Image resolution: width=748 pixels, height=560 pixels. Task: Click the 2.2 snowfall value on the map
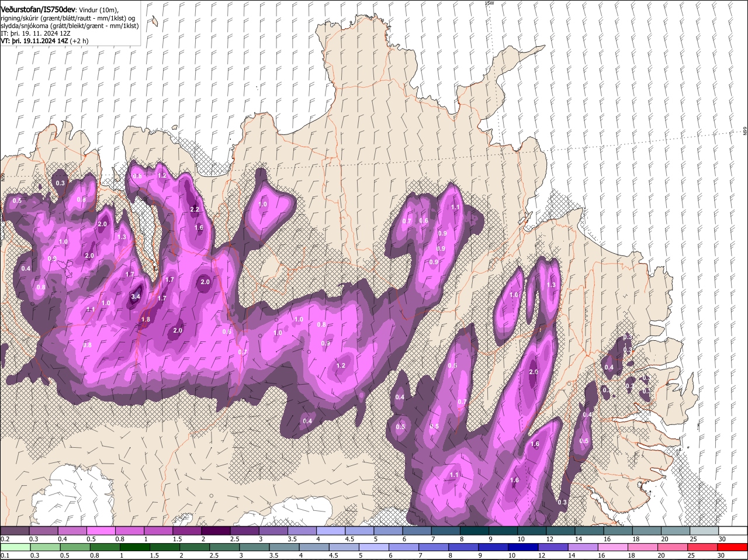point(195,209)
